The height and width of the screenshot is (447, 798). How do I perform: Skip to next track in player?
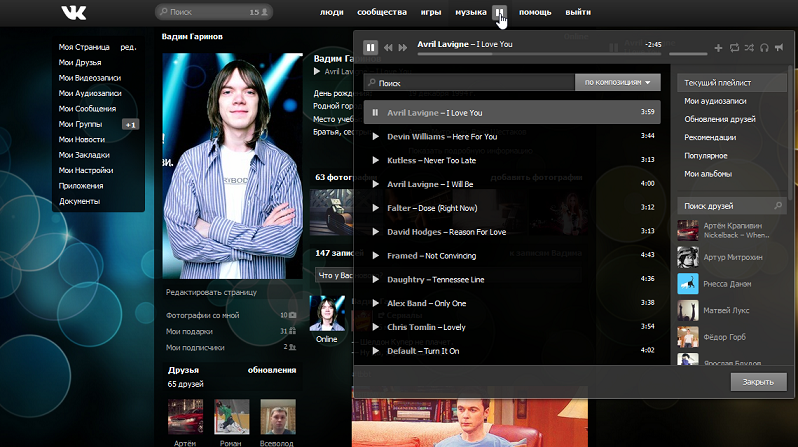click(x=403, y=47)
